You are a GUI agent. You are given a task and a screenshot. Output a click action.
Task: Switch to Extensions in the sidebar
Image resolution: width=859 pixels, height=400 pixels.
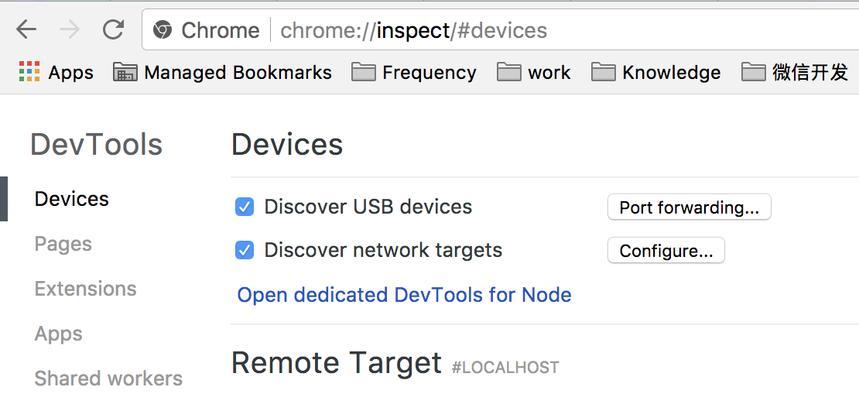85,288
